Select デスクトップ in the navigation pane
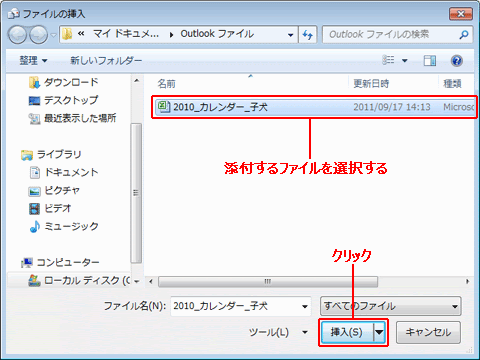This screenshot has height=360, width=480. tap(64, 100)
